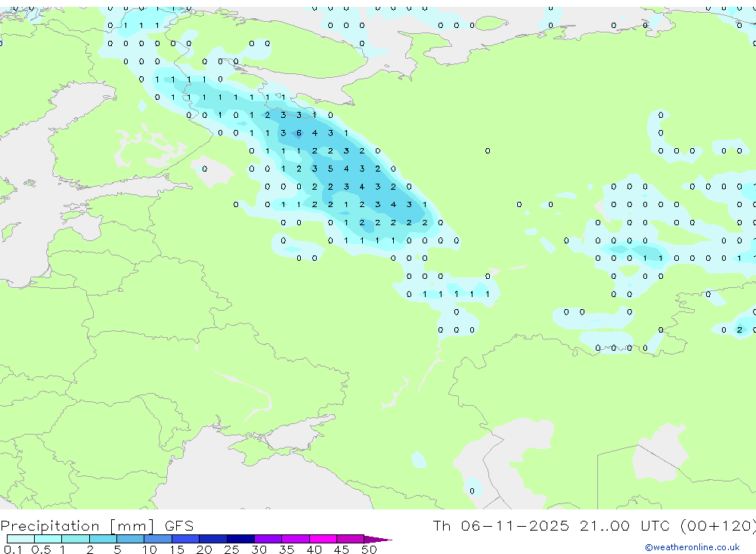Viewport: 756px width, 554px height.
Task: Click the 30–35 mm violet legend swatch
Action: (x=268, y=539)
